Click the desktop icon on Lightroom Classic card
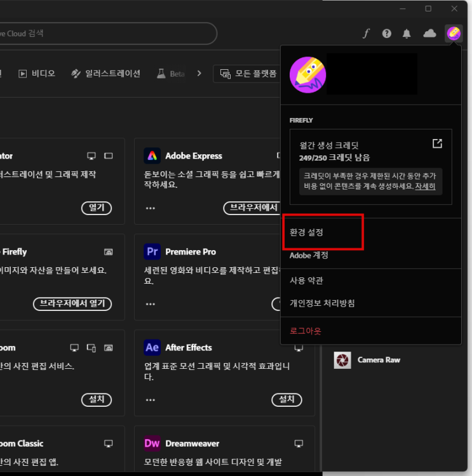Screen dimensions: 472x476 click(109, 444)
